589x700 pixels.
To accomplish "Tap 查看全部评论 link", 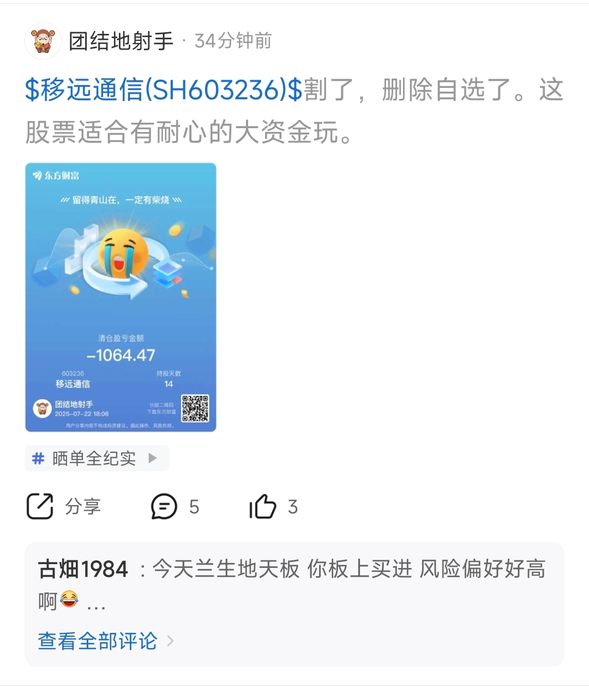I will click(98, 641).
